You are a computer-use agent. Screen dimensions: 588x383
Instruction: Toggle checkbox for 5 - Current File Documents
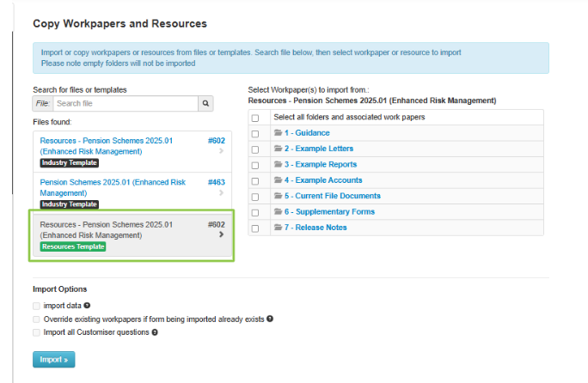coord(255,197)
